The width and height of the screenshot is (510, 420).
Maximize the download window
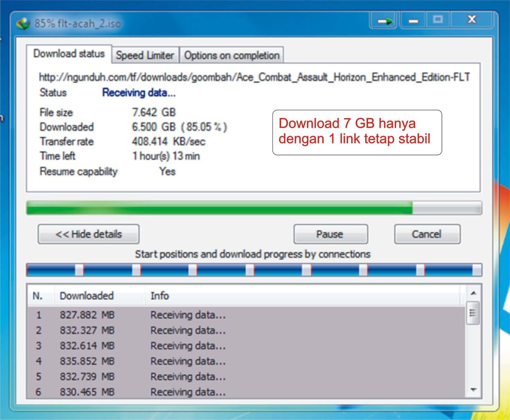coord(438,20)
